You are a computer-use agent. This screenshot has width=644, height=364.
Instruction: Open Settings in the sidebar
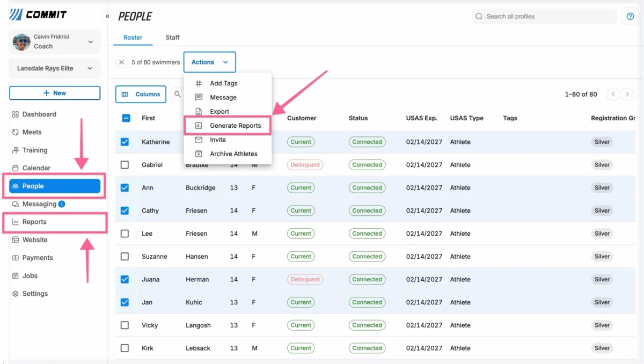coord(55,294)
